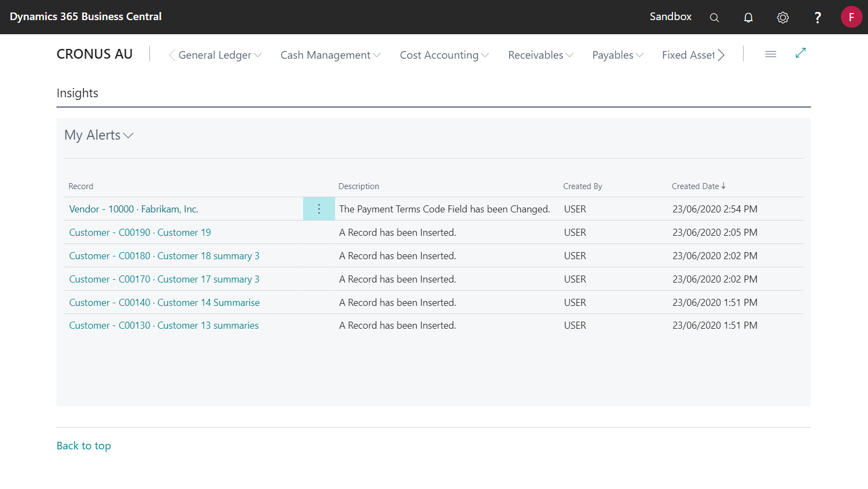Open the help question mark
Viewport: 868px width, 489px height.
[x=817, y=17]
